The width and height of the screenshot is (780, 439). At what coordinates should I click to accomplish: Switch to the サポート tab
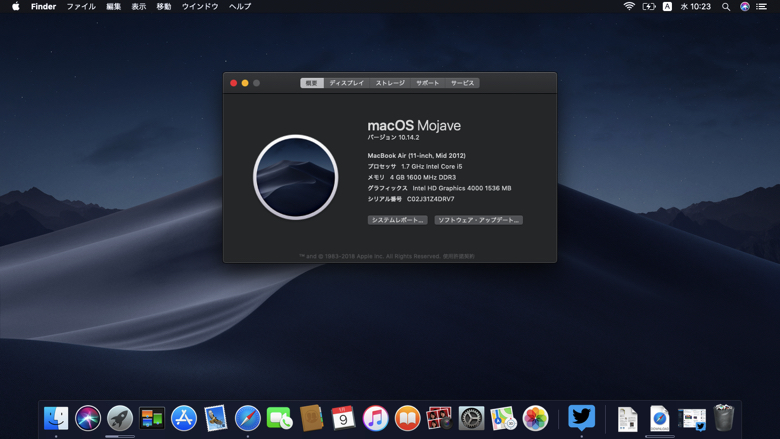pyautogui.click(x=428, y=83)
